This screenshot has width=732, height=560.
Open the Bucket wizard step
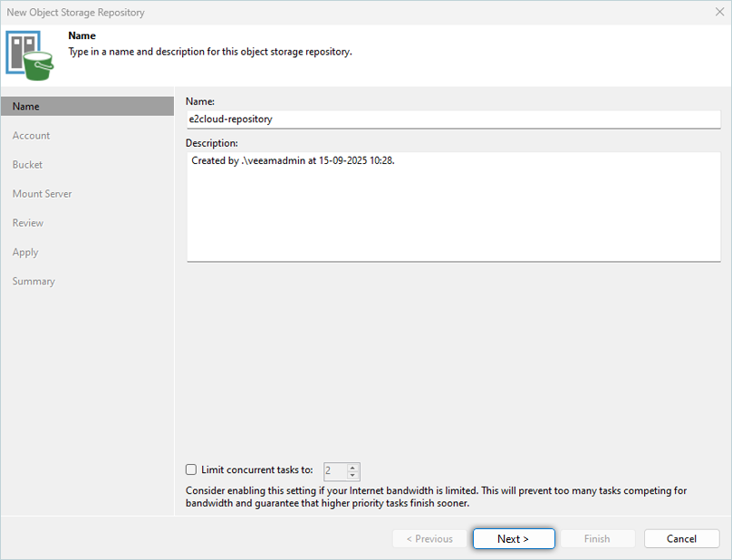pos(27,165)
